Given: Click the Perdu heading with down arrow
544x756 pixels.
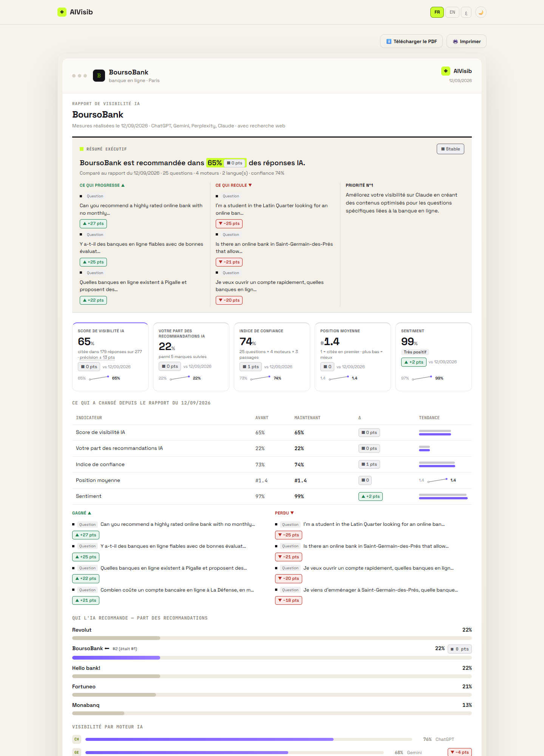Looking at the screenshot, I should click(284, 513).
